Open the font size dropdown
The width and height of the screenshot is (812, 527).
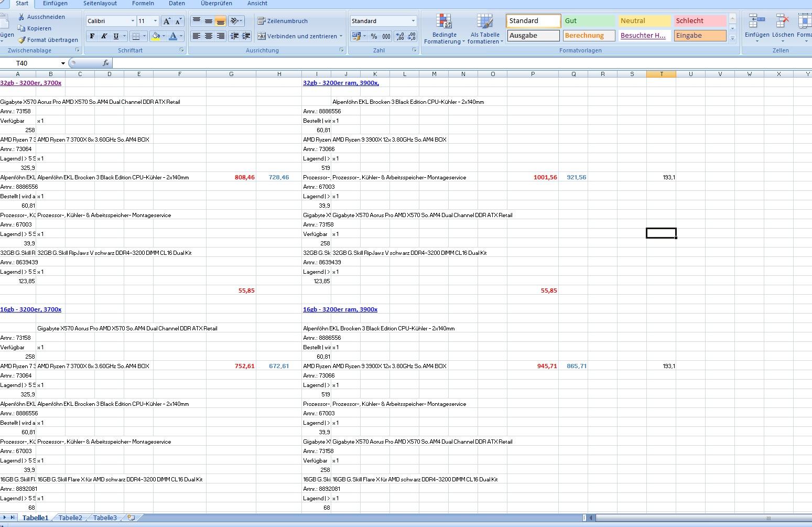click(x=155, y=21)
